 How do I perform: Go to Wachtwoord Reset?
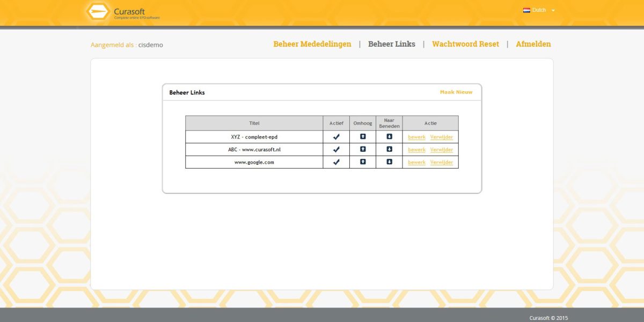coord(465,44)
